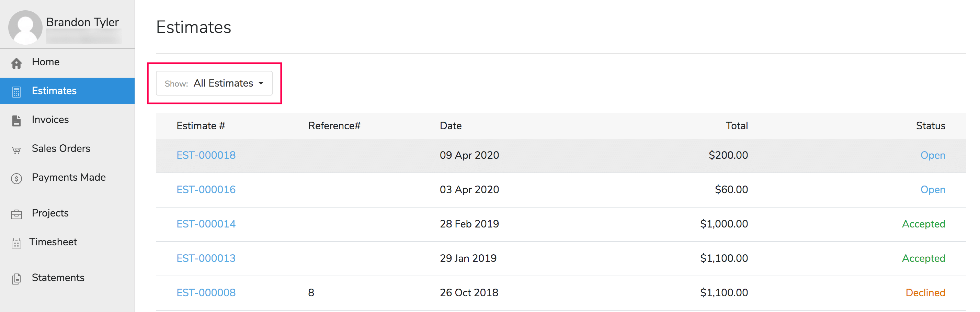Image resolution: width=980 pixels, height=312 pixels.
Task: Click Brandon Tyler's profile avatar
Action: 25,27
